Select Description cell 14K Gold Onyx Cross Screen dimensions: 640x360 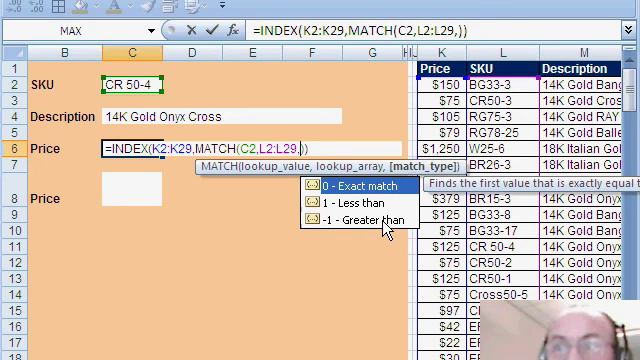(x=222, y=117)
